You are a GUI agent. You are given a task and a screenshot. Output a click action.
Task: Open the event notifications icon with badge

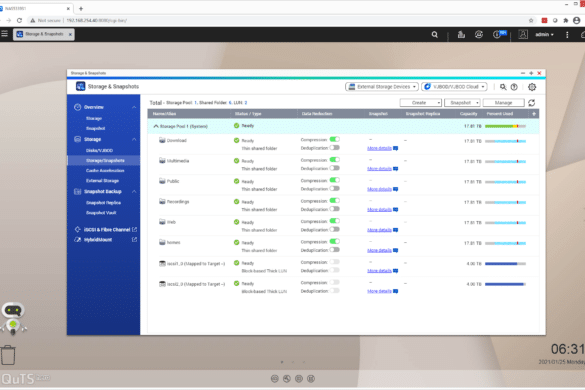tap(499, 34)
